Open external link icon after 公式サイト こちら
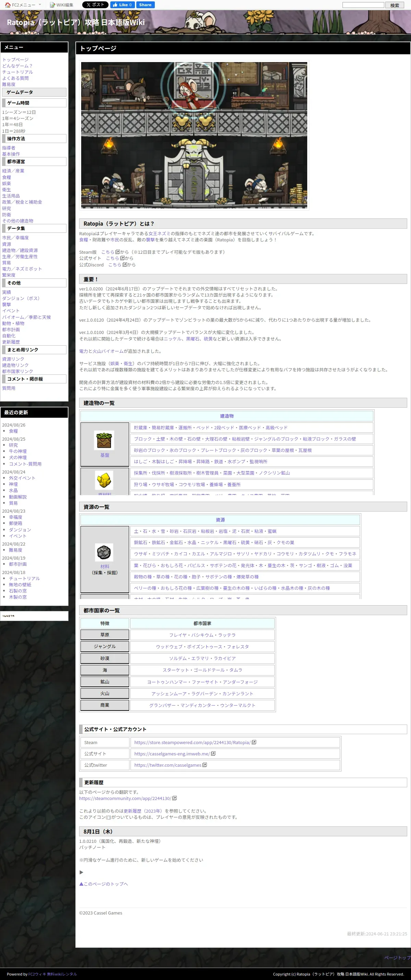411x980 pixels. (x=122, y=258)
